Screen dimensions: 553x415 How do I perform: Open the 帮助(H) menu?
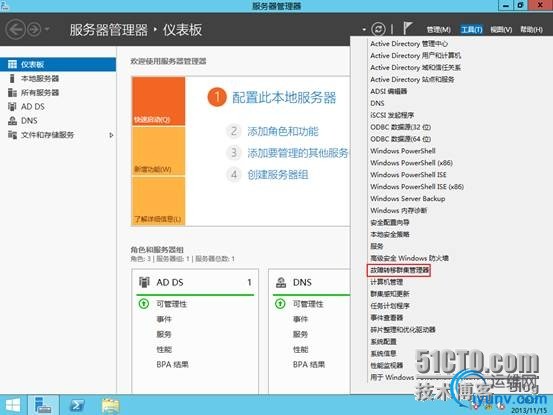coord(531,30)
